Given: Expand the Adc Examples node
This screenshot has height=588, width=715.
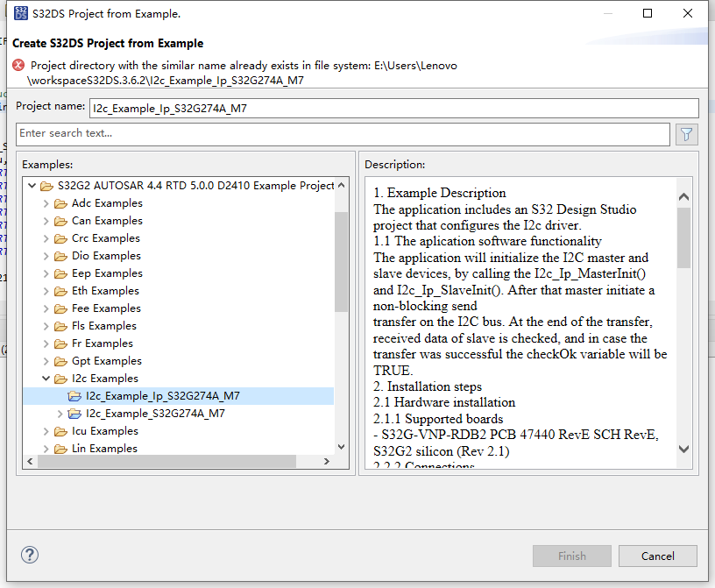Looking at the screenshot, I should [x=46, y=203].
